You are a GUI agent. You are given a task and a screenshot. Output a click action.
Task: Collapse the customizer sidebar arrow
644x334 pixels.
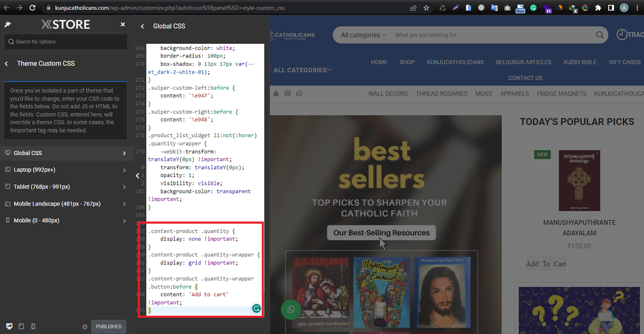(137, 176)
